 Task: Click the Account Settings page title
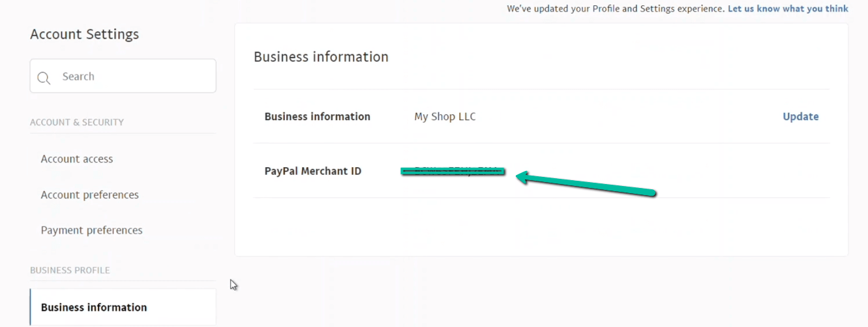click(84, 34)
